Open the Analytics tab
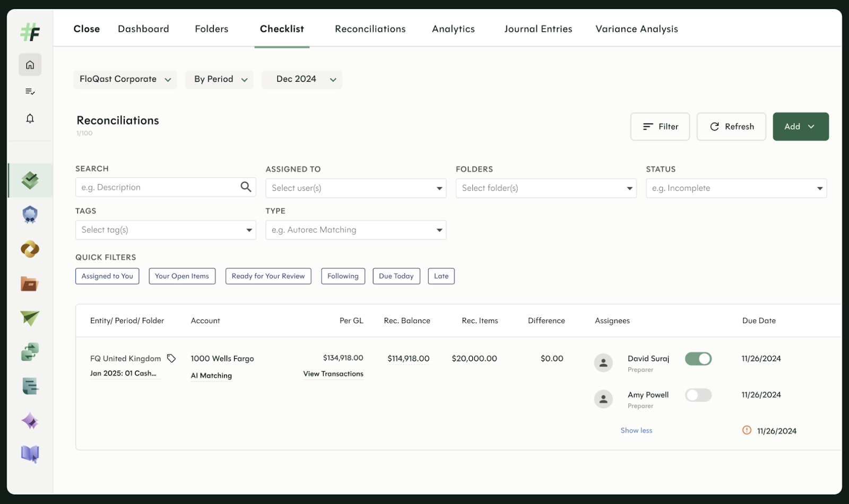The image size is (849, 504). (453, 29)
